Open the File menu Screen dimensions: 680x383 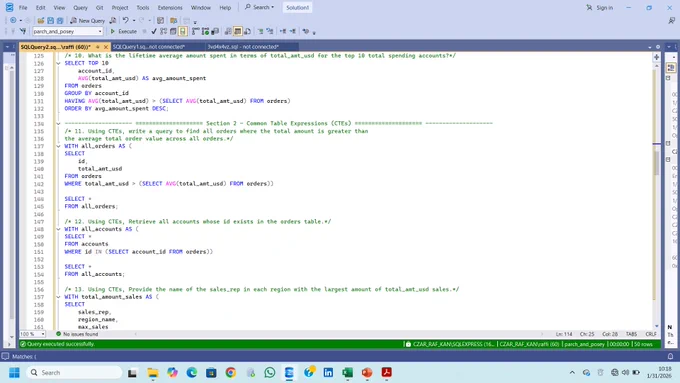click(23, 7)
